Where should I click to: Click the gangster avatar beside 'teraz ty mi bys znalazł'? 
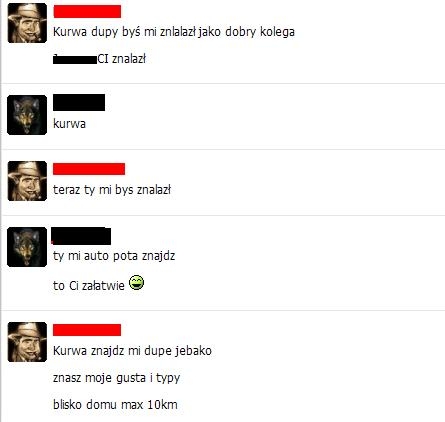pyautogui.click(x=27, y=181)
